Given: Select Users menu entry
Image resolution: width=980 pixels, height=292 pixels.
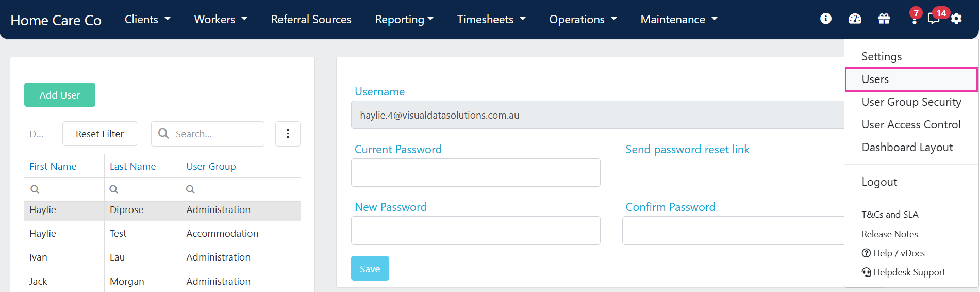Looking at the screenshot, I should (x=911, y=79).
